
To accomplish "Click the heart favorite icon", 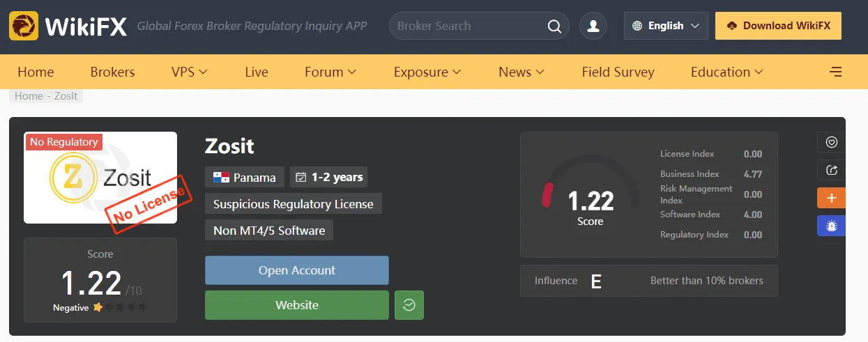I will (x=831, y=142).
